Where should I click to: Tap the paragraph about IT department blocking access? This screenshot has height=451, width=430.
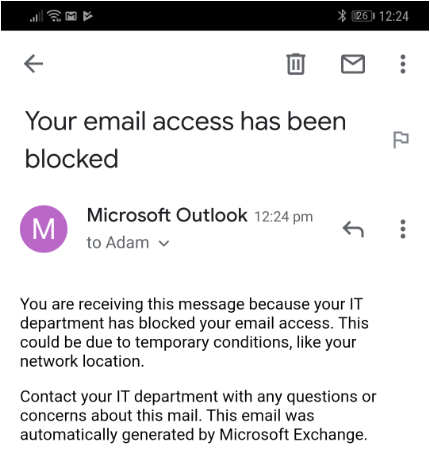(194, 332)
